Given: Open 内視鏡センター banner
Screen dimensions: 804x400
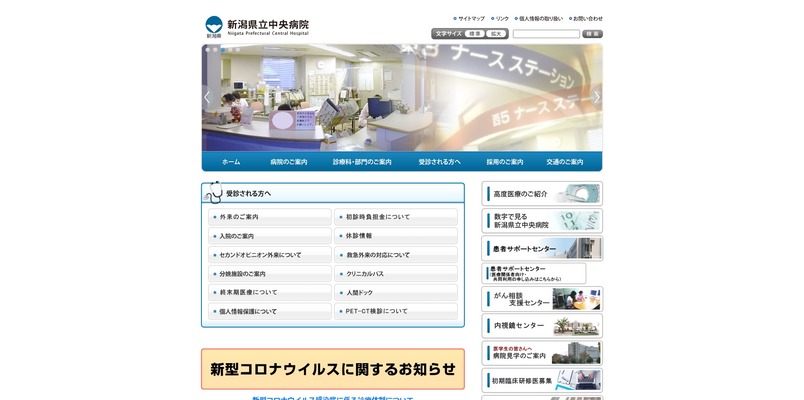Looking at the screenshot, I should [x=542, y=326].
